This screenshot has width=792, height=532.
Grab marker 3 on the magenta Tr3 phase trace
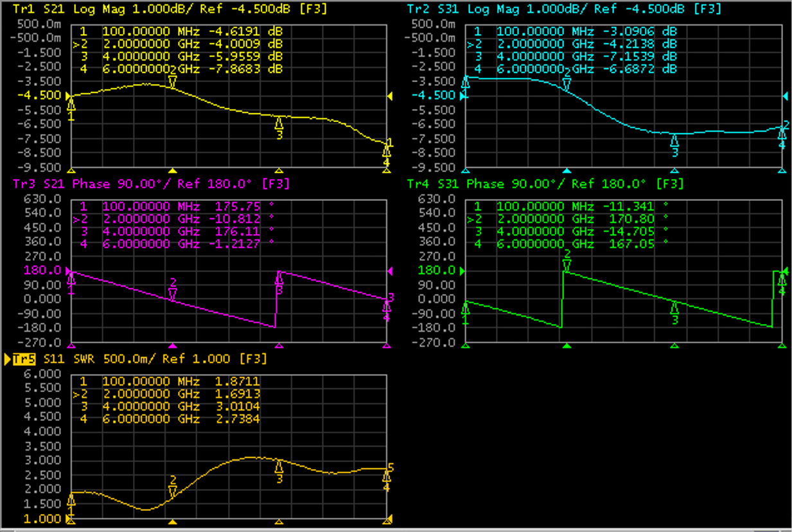(279, 283)
